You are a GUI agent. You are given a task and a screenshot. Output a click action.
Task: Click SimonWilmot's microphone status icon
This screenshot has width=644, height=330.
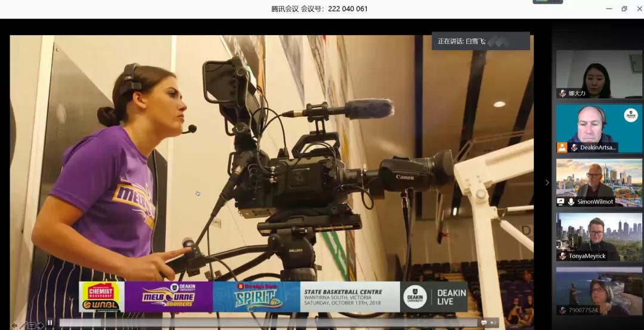pos(571,202)
